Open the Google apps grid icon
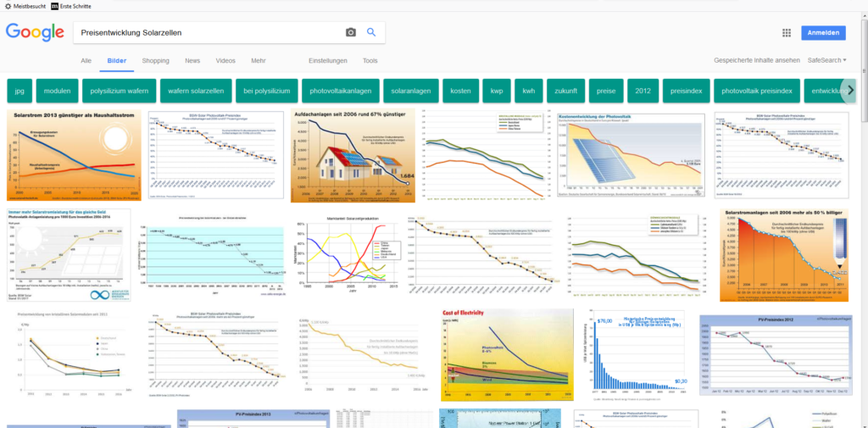868x428 pixels. click(x=787, y=33)
